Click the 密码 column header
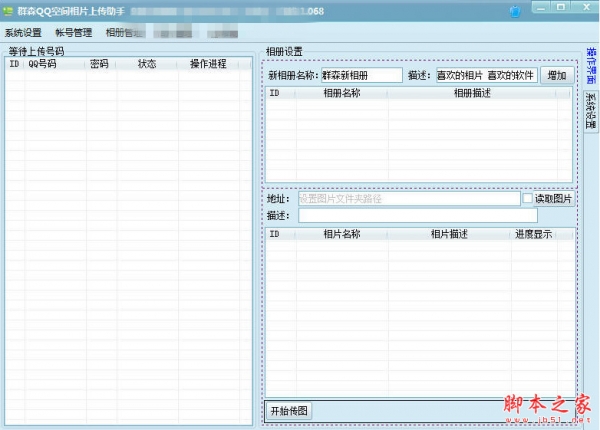The image size is (600, 430). point(101,64)
